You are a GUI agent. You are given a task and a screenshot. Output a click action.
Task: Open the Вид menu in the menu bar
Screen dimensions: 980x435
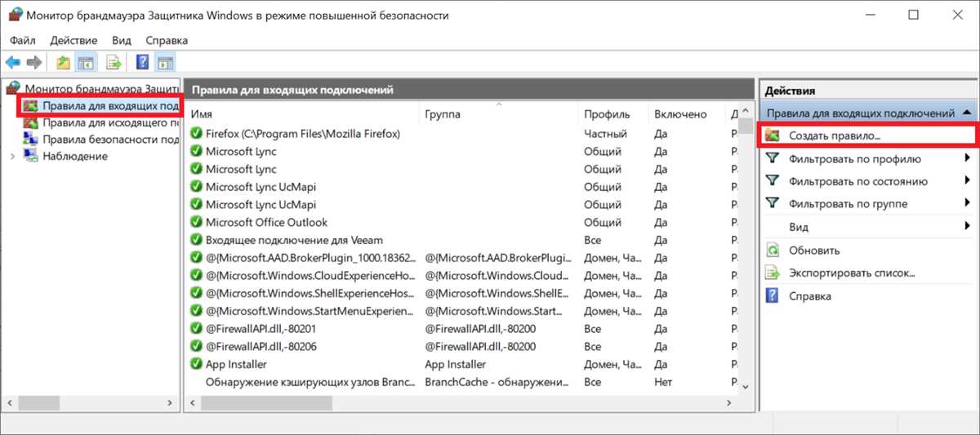pyautogui.click(x=122, y=40)
